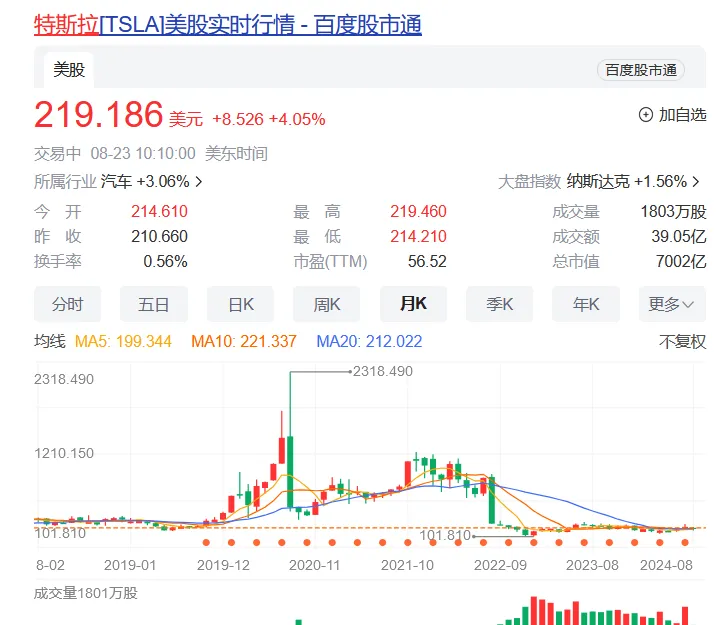Click the current price 219.186
Screen dimensions: 716x625
(x=99, y=114)
